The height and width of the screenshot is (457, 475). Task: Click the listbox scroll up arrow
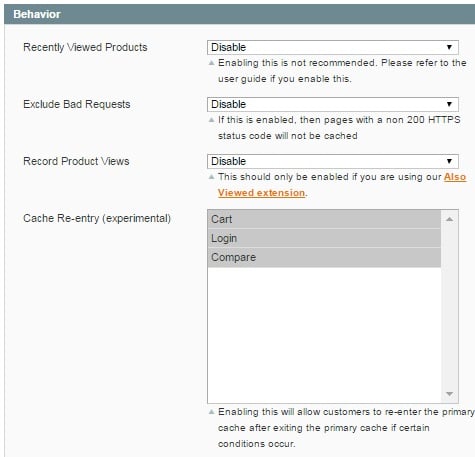(x=449, y=219)
